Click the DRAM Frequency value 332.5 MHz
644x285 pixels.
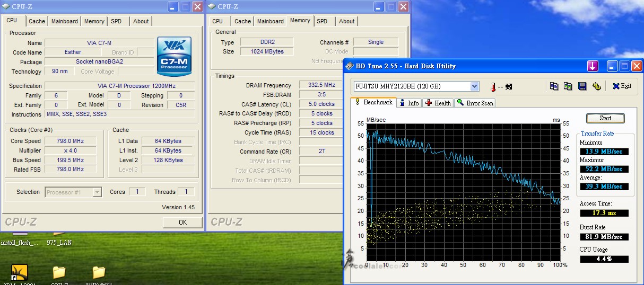[x=321, y=85]
